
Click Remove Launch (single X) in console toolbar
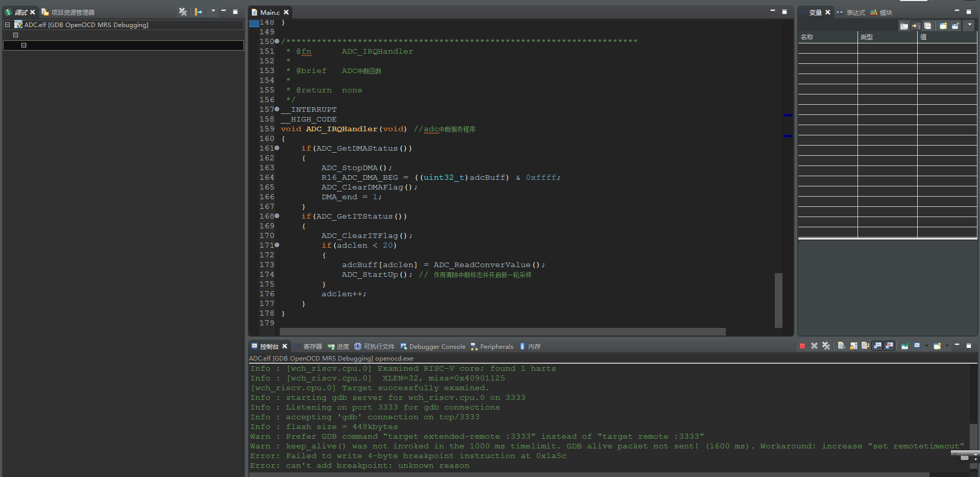[814, 346]
